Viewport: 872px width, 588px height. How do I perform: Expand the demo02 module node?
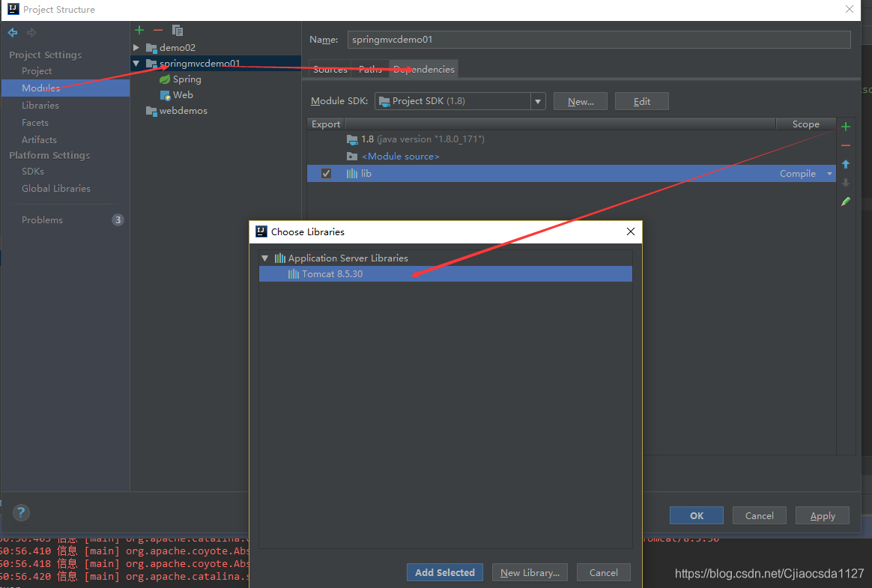click(136, 48)
